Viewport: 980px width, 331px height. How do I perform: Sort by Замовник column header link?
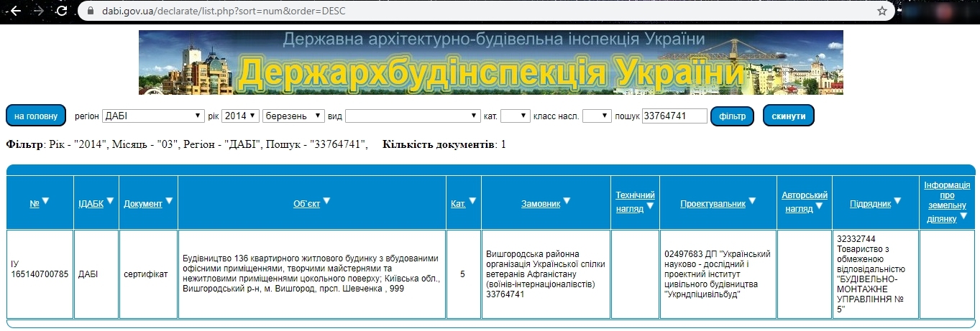541,204
